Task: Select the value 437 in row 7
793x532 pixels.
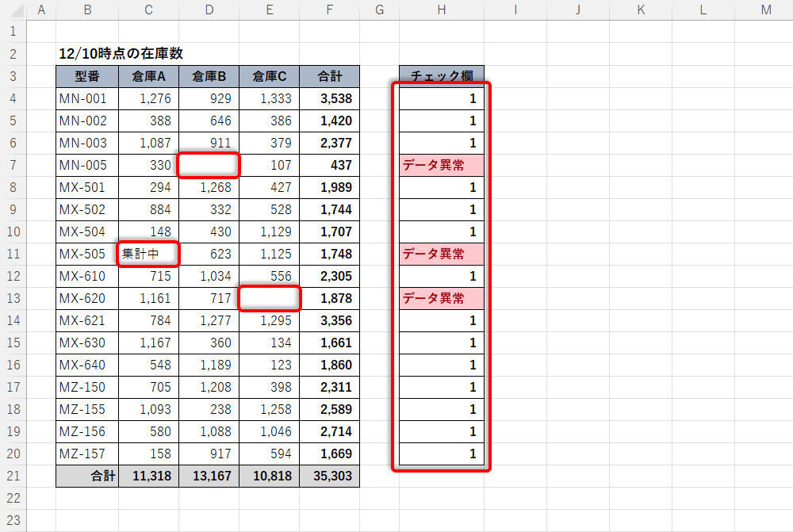Action: coord(329,166)
